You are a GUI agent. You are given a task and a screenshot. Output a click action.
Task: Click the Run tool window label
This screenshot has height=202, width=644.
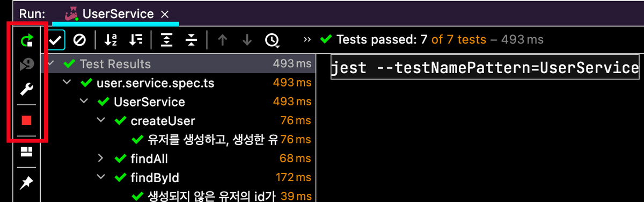pos(32,13)
